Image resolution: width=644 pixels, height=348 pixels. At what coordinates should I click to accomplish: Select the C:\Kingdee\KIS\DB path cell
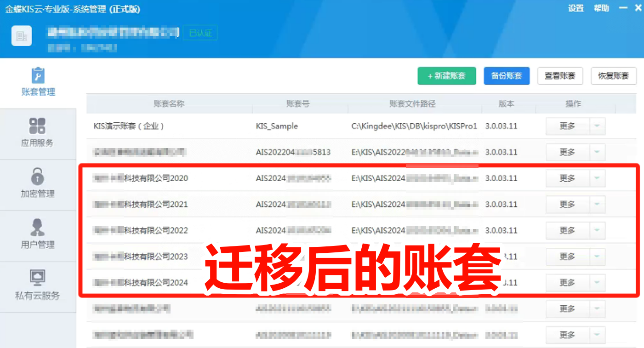coord(414,126)
